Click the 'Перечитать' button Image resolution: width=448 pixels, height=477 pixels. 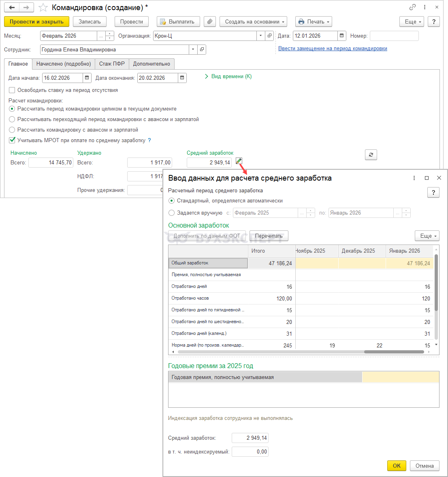[x=269, y=236]
